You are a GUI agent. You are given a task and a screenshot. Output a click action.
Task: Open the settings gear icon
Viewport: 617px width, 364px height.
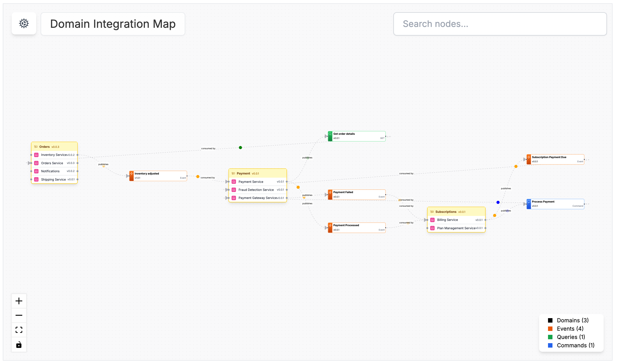(x=24, y=23)
